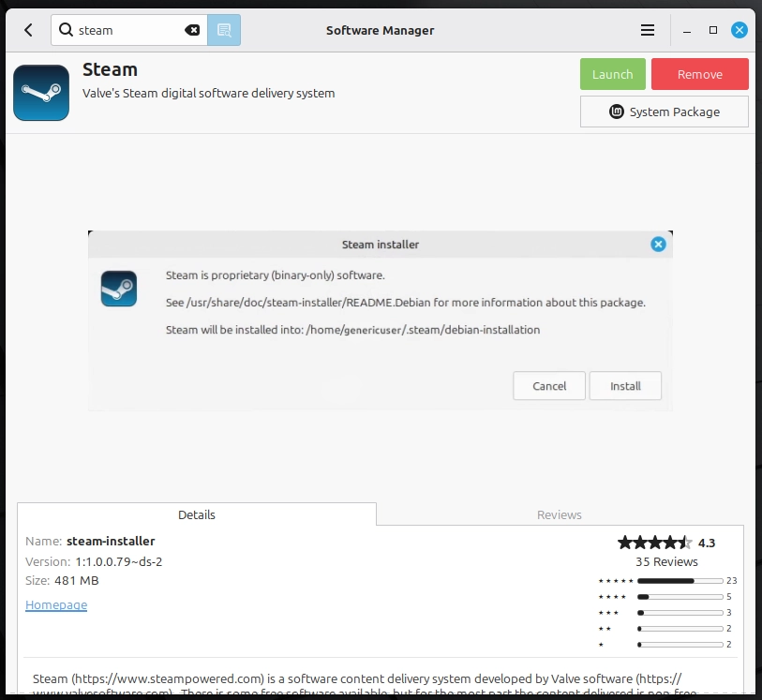The width and height of the screenshot is (762, 700).
Task: Close the Steam installer dialog
Action: 658,244
